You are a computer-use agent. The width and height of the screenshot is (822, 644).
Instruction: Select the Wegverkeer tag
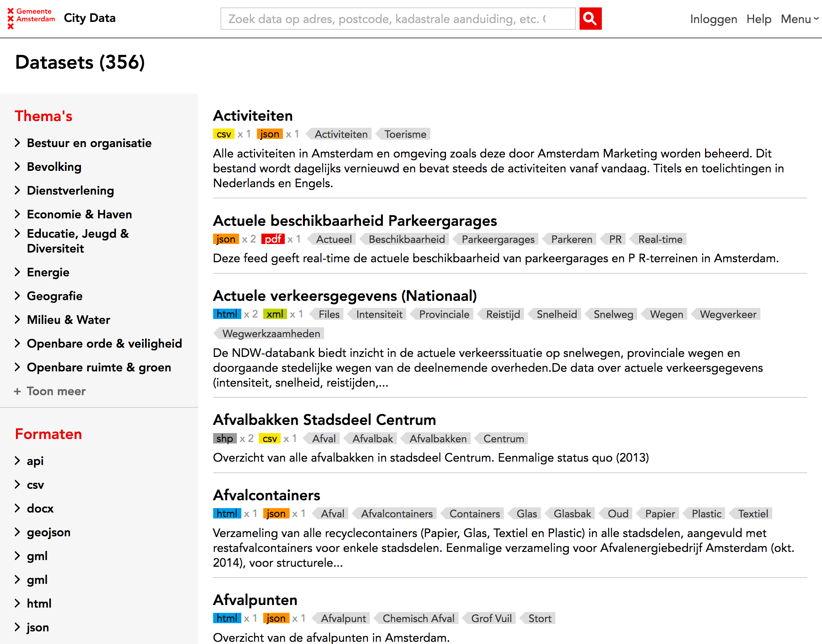pyautogui.click(x=725, y=314)
